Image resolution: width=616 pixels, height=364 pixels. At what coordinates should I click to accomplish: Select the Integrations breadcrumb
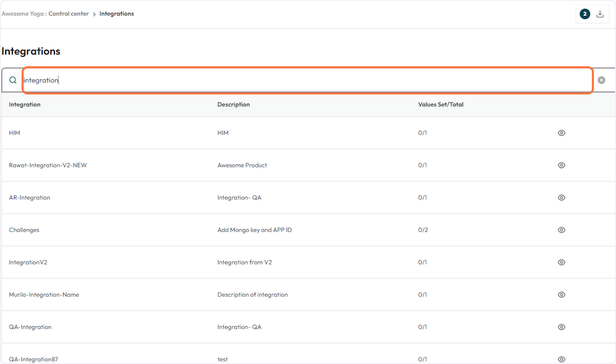[x=117, y=13]
